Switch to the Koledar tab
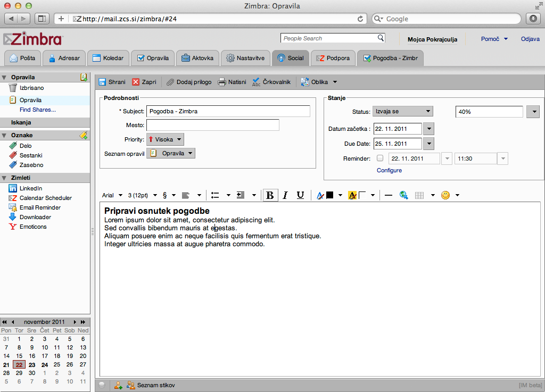Screen dimensions: 545x392 (x=108, y=58)
